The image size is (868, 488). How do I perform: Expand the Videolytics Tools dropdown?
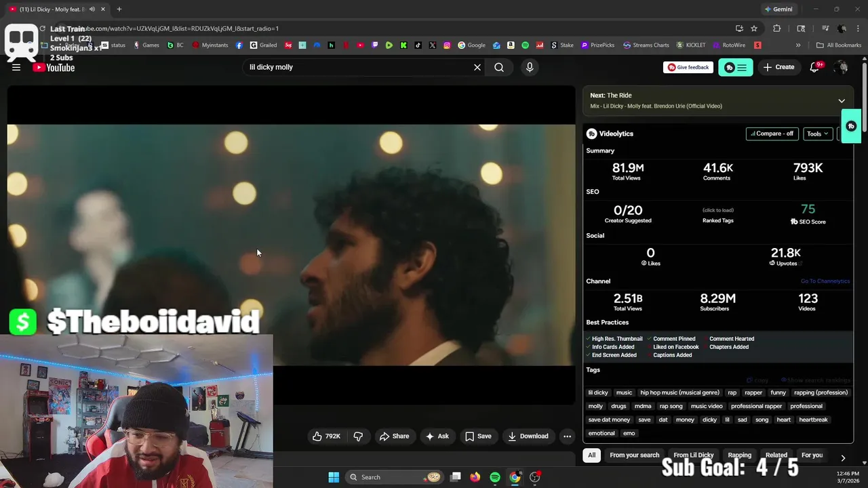[818, 134]
